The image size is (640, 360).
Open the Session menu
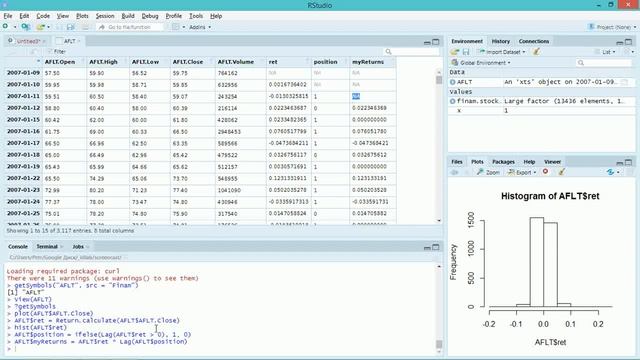point(105,16)
